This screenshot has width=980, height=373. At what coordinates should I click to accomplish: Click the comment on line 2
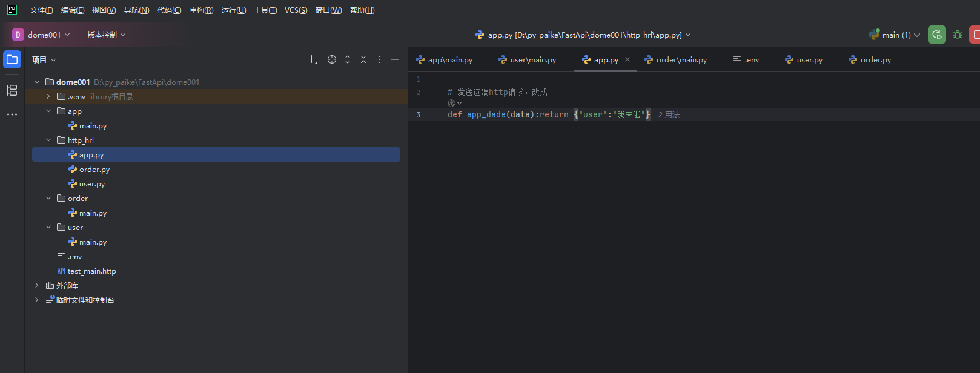(497, 92)
